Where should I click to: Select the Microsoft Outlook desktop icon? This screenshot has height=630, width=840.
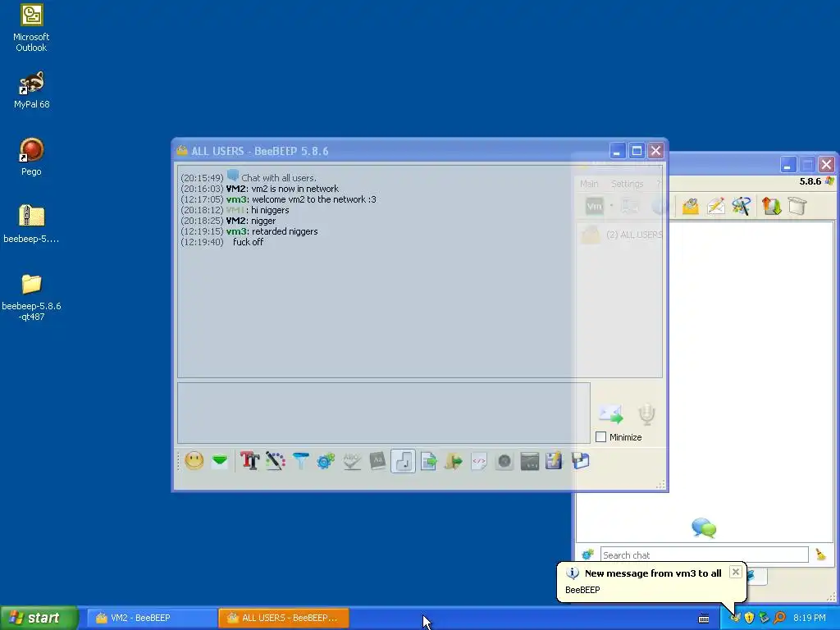pyautogui.click(x=32, y=27)
